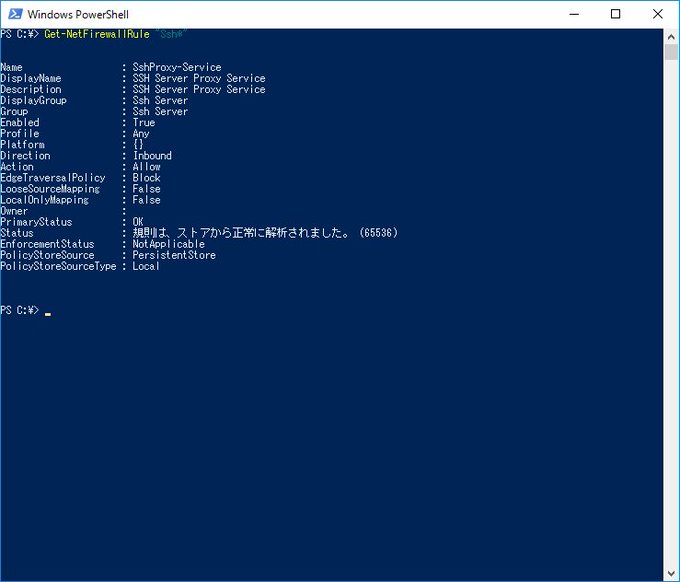
Task: Click the PrimaryStatus value OK
Action: [138, 222]
